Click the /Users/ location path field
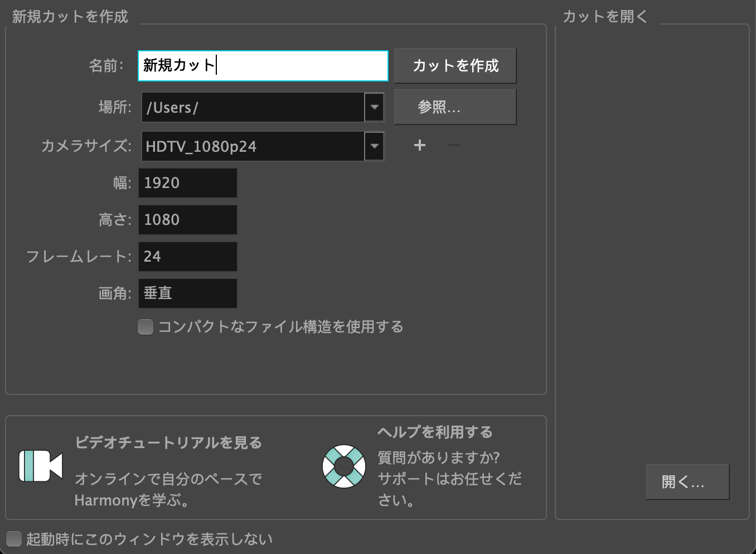This screenshot has height=554, width=756. point(253,107)
